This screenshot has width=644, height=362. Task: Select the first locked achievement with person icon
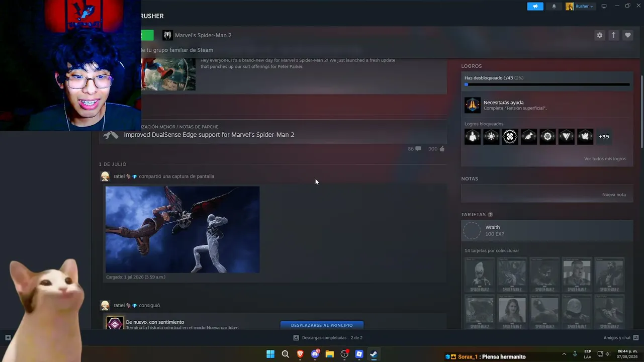[x=473, y=136]
